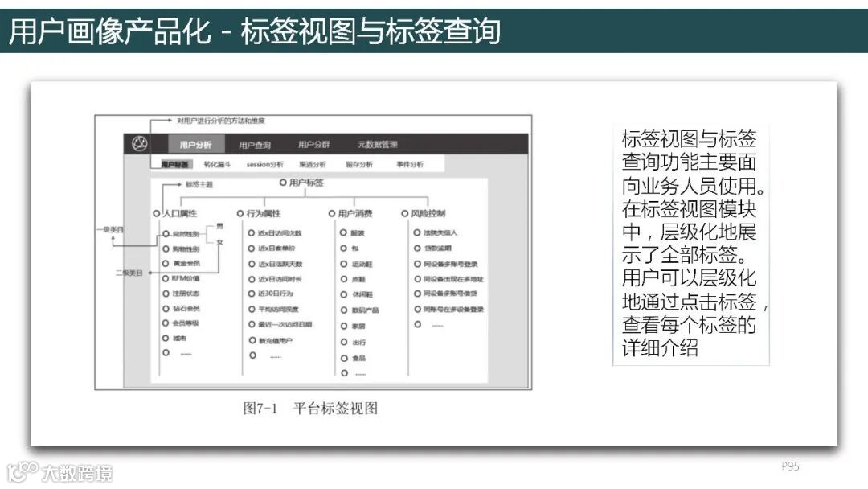
Task: Switch to the 用户查询 tab
Action: (255, 145)
